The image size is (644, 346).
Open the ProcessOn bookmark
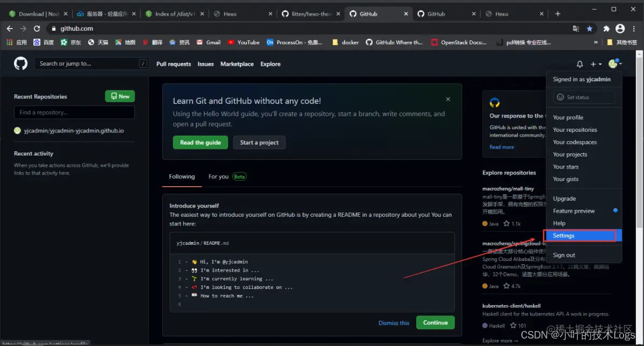pos(294,43)
